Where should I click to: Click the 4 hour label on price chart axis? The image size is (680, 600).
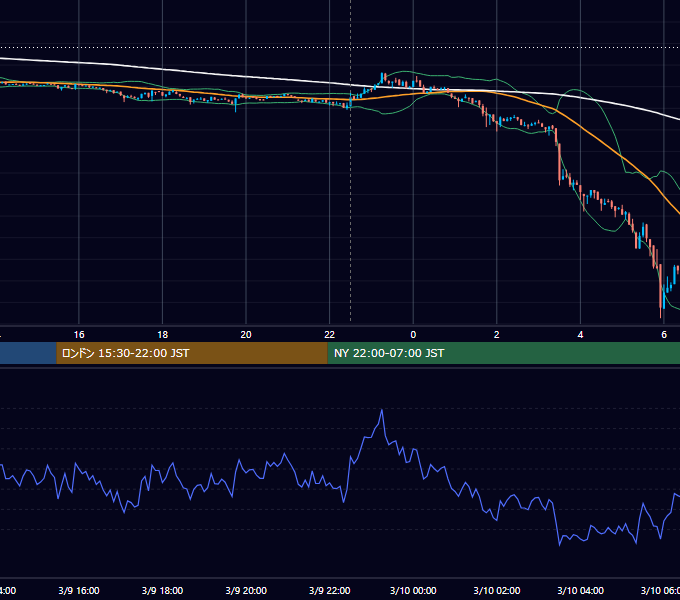pyautogui.click(x=580, y=335)
